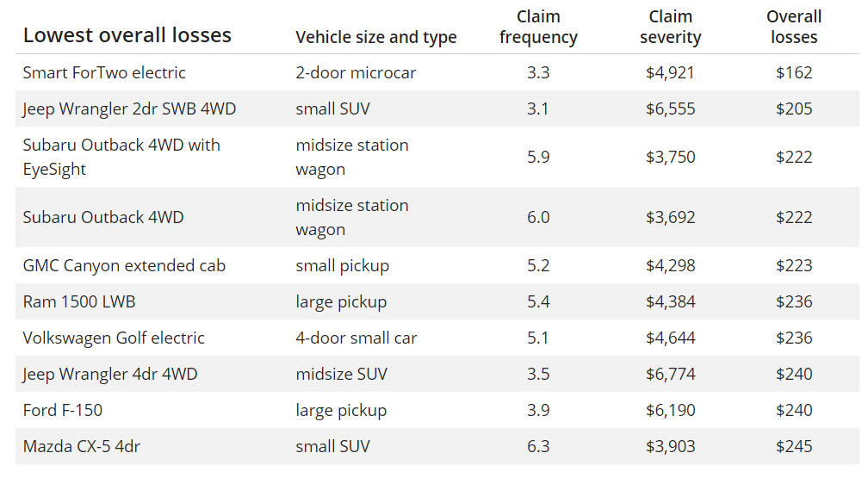This screenshot has height=484, width=868.
Task: Select the $245 overall losses value
Action: 794,446
